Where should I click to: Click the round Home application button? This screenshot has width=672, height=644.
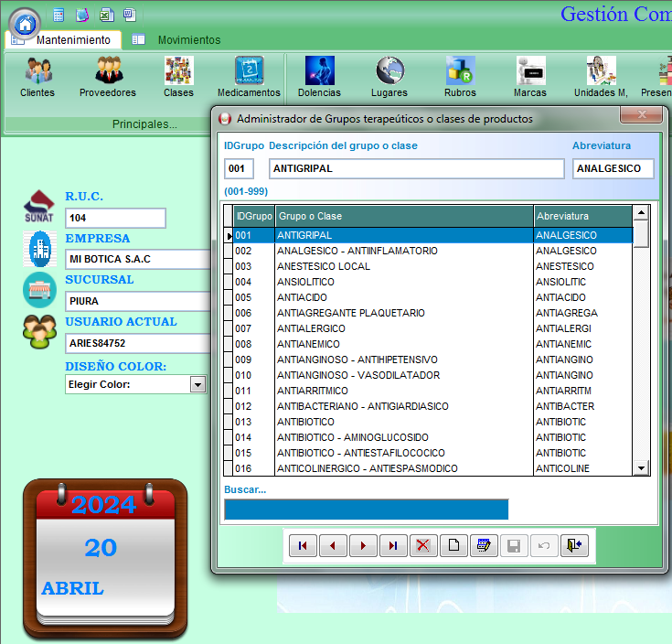coord(25,22)
